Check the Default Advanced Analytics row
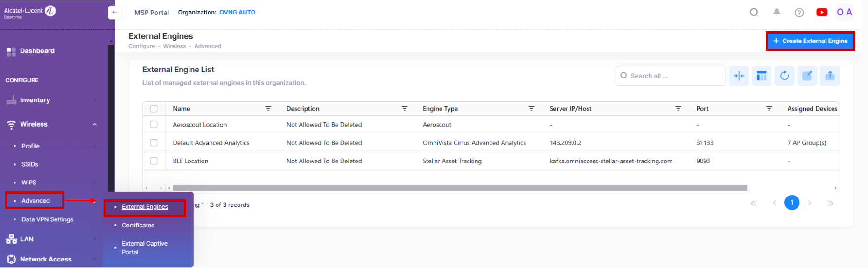The image size is (868, 268). (x=154, y=143)
